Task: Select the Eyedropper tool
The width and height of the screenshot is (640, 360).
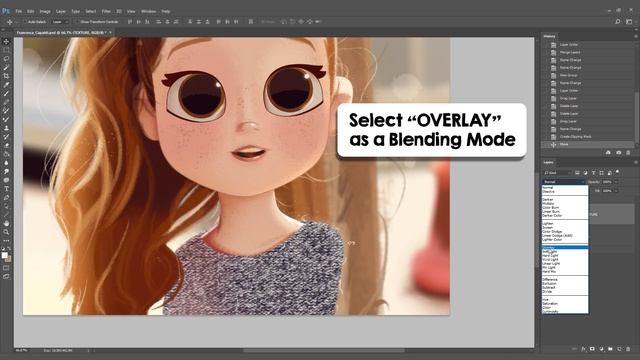Action: [6, 84]
